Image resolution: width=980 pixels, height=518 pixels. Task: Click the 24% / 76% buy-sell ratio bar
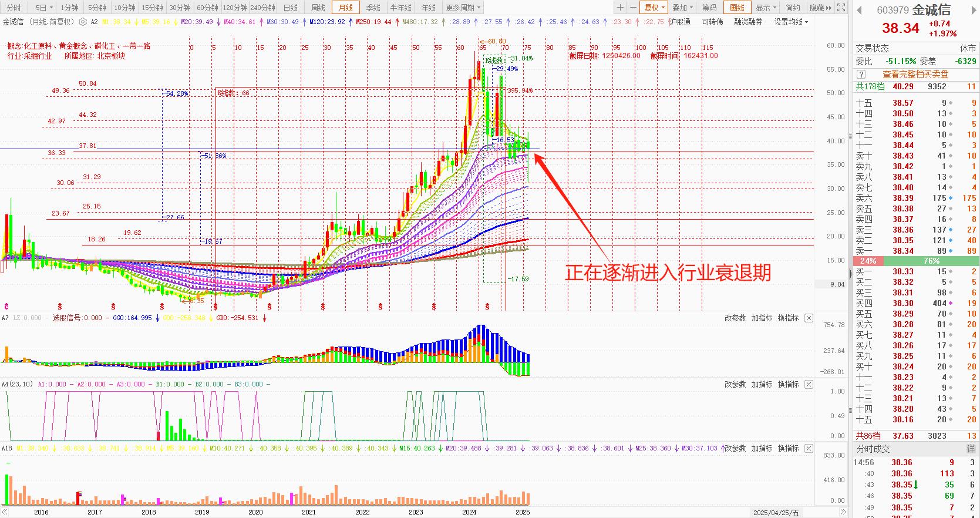[x=916, y=261]
